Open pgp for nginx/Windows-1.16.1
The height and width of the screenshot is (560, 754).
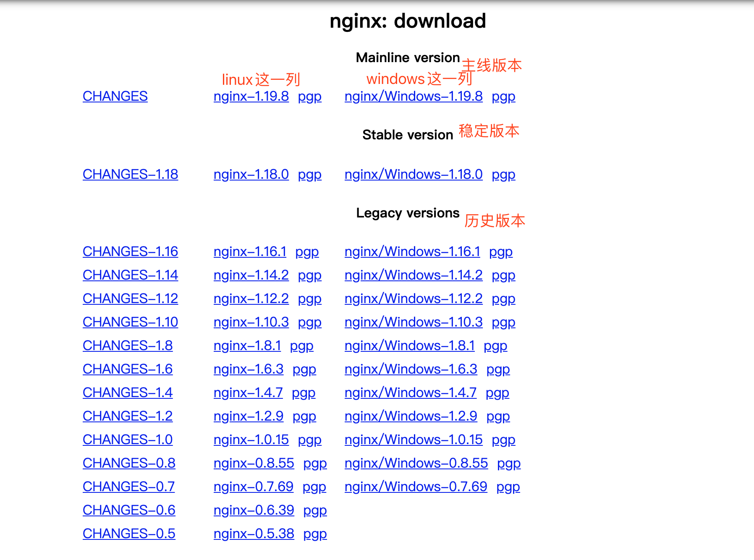501,252
